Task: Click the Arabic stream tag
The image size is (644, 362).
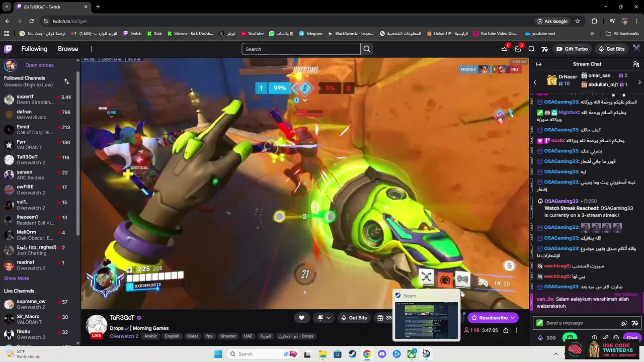Action: [x=151, y=336]
